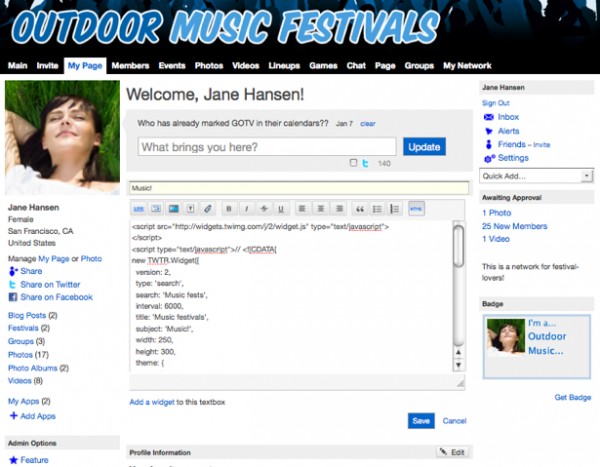Viewport: 600px width, 467px height.
Task: Check the tweet status checkbox
Action: click(353, 163)
